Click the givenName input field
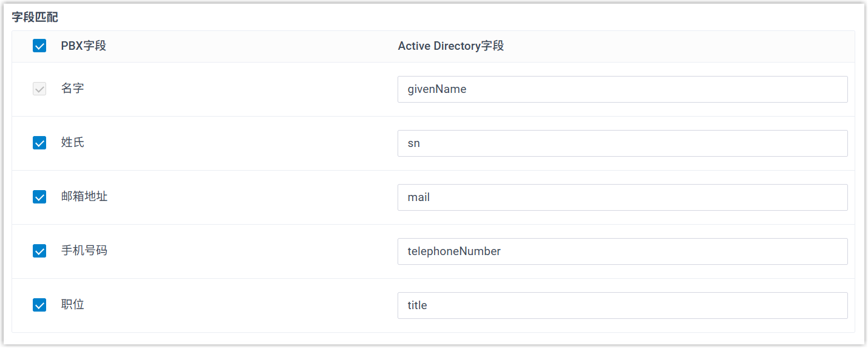The height and width of the screenshot is (348, 868). pos(622,89)
